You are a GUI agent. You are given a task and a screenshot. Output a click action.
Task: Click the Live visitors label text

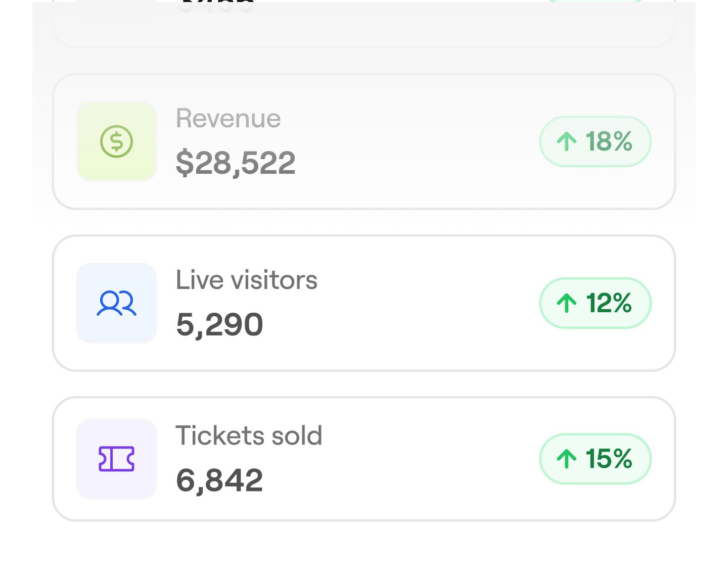click(x=246, y=280)
